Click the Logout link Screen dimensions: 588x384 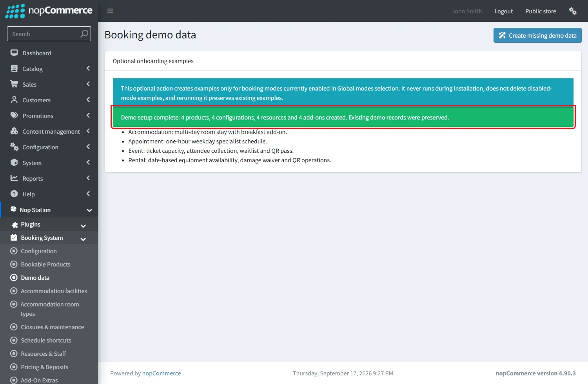click(504, 11)
